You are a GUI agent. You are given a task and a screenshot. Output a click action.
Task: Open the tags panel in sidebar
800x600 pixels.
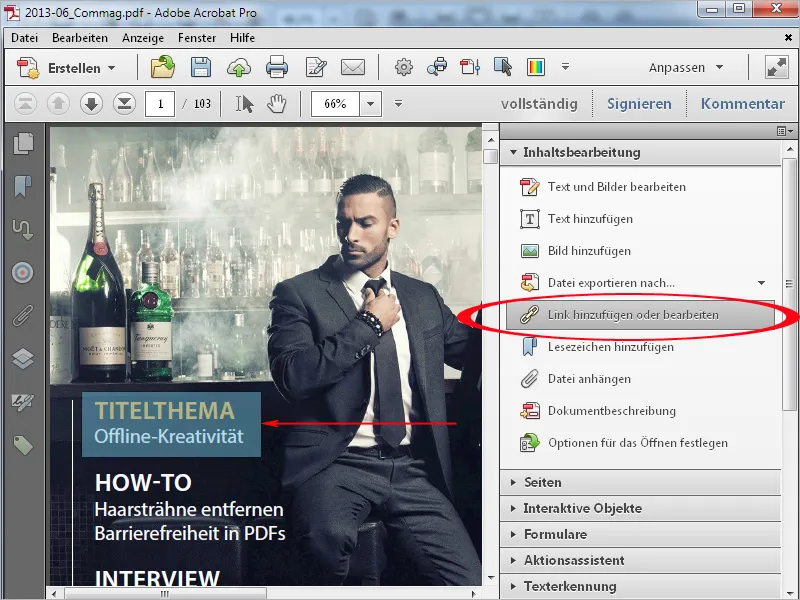pos(23,445)
